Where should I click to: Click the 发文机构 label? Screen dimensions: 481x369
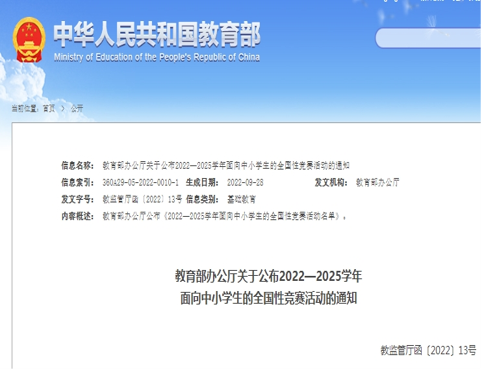tap(331, 182)
